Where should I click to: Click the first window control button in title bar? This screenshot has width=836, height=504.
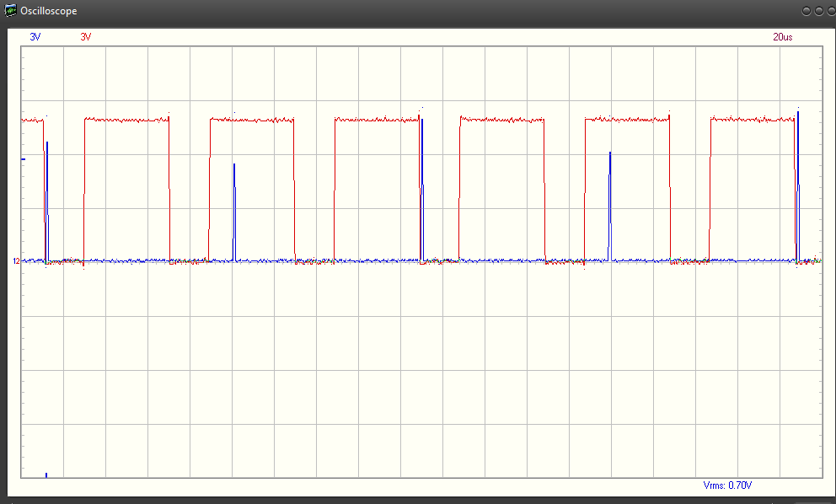(x=807, y=11)
